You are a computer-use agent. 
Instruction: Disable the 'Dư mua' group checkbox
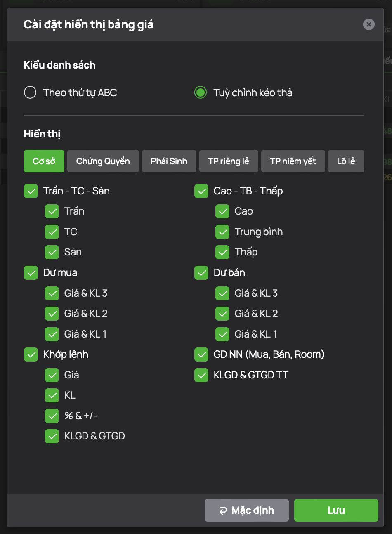pos(31,273)
